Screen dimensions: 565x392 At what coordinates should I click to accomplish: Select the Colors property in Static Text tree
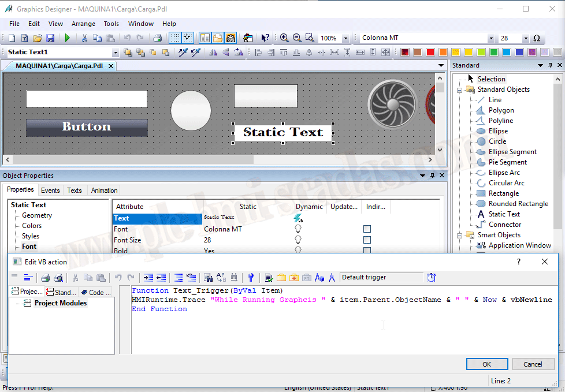(32, 226)
